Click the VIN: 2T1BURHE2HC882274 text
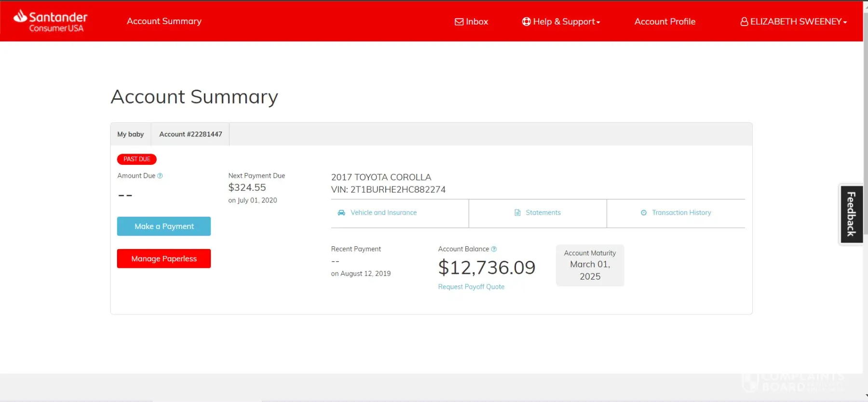868x402 pixels. [x=388, y=189]
